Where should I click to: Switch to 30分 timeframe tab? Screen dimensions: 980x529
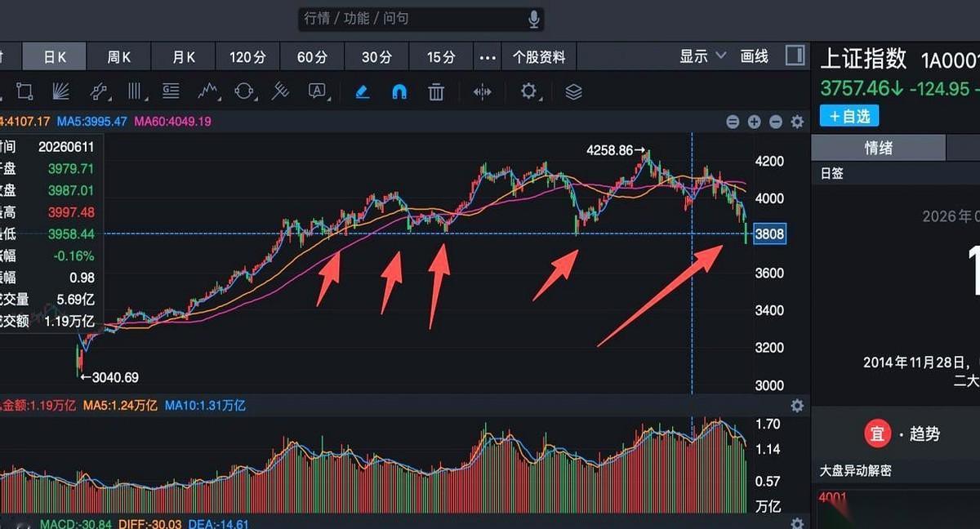(x=376, y=56)
